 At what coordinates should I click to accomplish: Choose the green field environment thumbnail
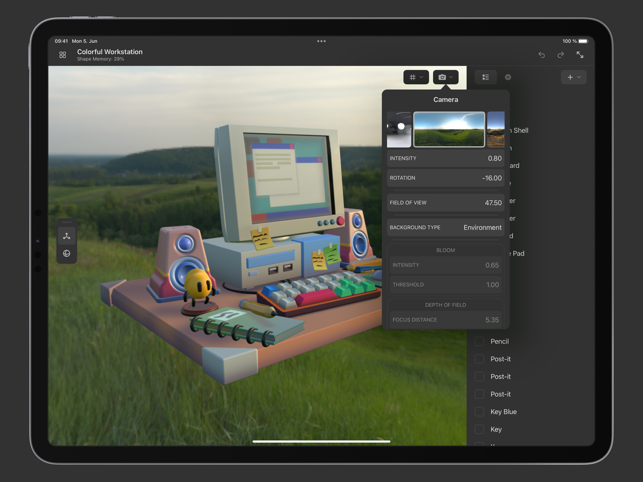(x=449, y=130)
